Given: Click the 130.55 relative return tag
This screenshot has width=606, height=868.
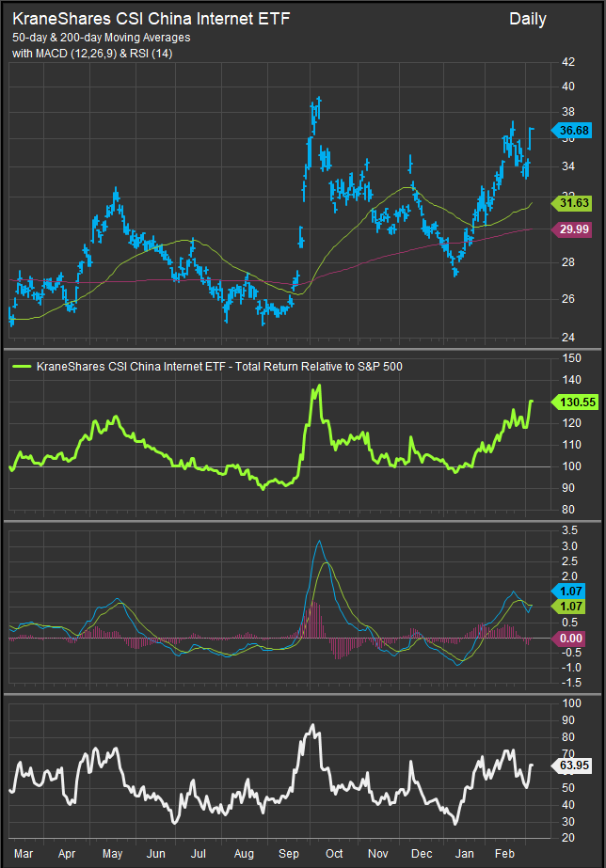Looking at the screenshot, I should pyautogui.click(x=575, y=402).
